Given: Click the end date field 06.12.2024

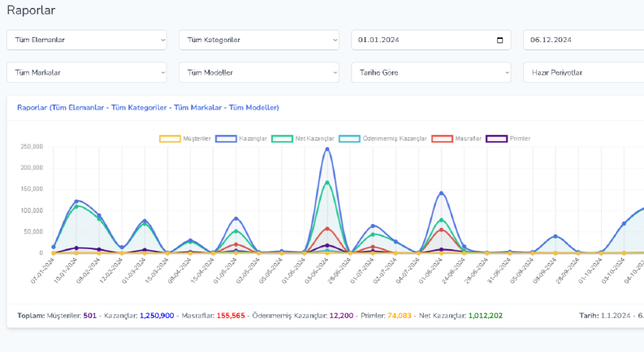Looking at the screenshot, I should pos(584,40).
